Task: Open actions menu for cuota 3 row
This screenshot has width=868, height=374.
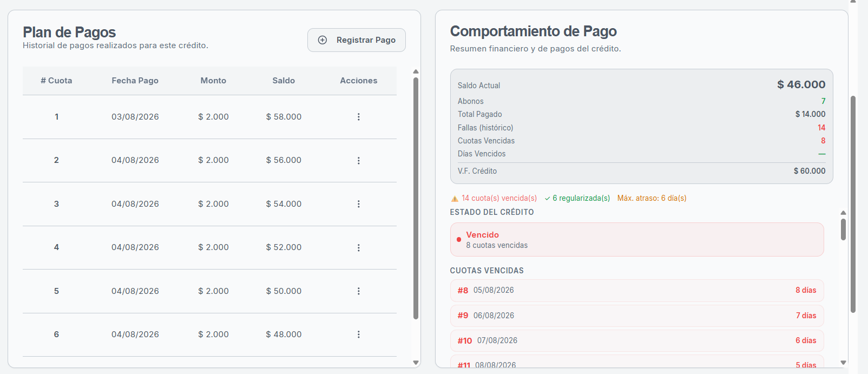Action: (358, 204)
